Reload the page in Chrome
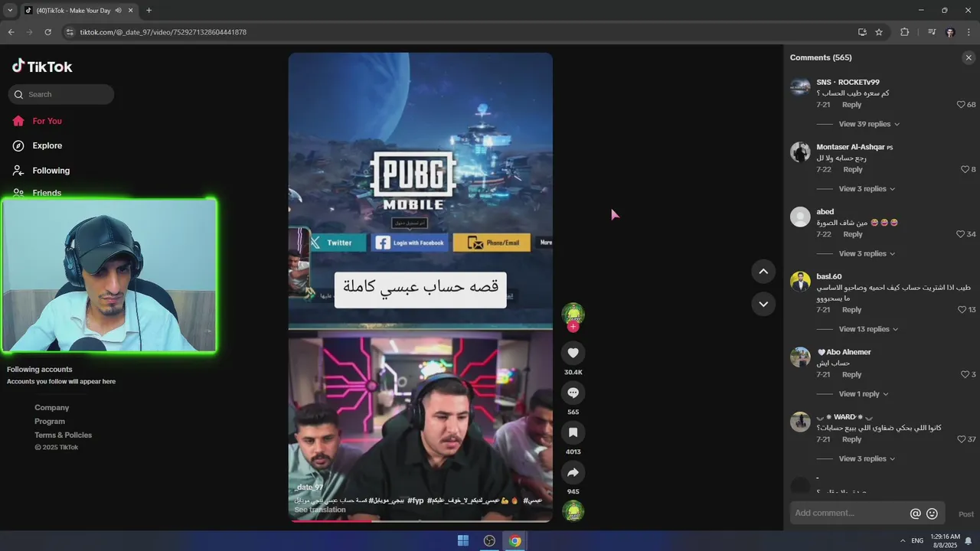Screen dimensions: 980x551 click(47, 32)
